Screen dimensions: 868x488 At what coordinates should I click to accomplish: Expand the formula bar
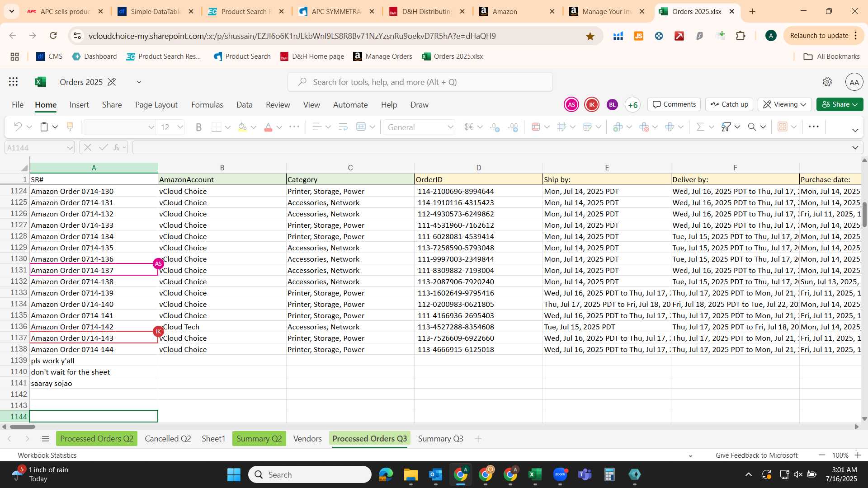(855, 148)
